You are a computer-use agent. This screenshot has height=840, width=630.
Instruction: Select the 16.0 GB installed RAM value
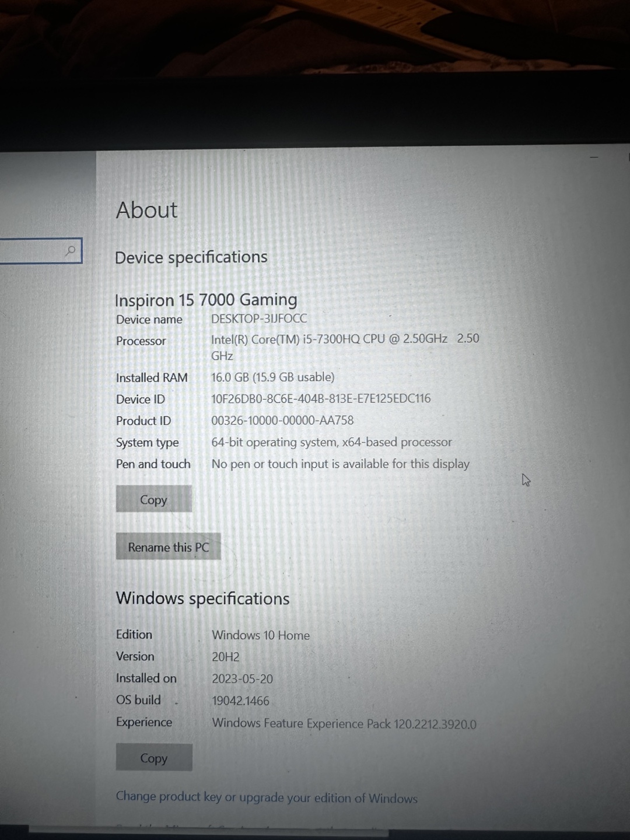(273, 377)
